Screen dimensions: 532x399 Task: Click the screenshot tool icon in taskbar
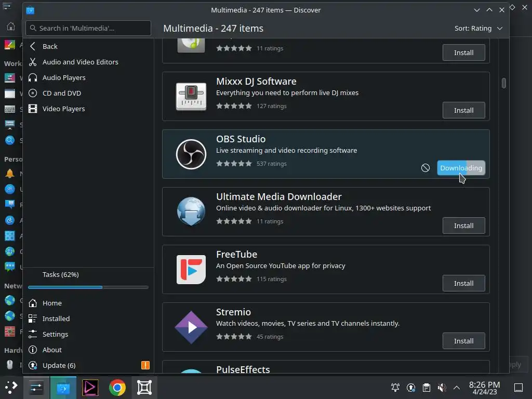coord(144,388)
